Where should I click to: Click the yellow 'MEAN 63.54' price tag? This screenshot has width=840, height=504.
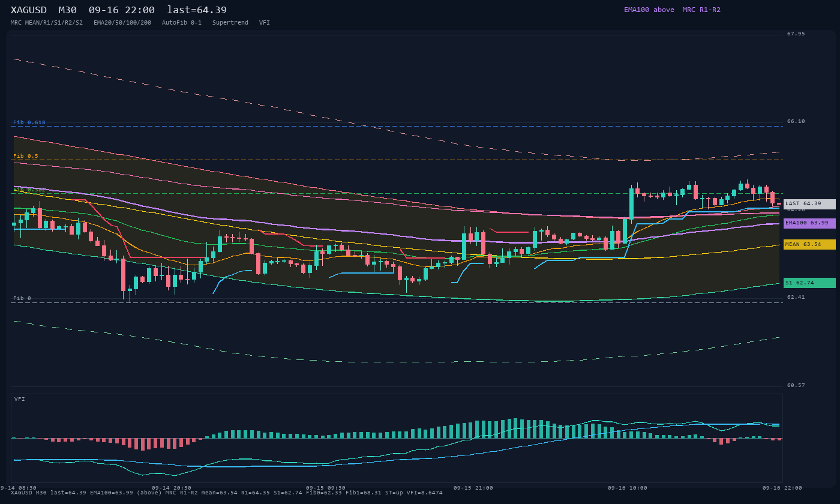pyautogui.click(x=809, y=245)
